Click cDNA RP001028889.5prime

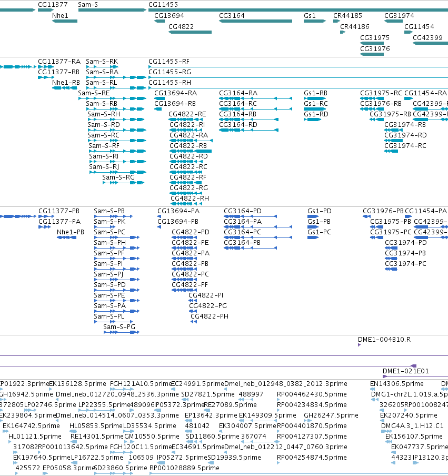click(x=185, y=468)
